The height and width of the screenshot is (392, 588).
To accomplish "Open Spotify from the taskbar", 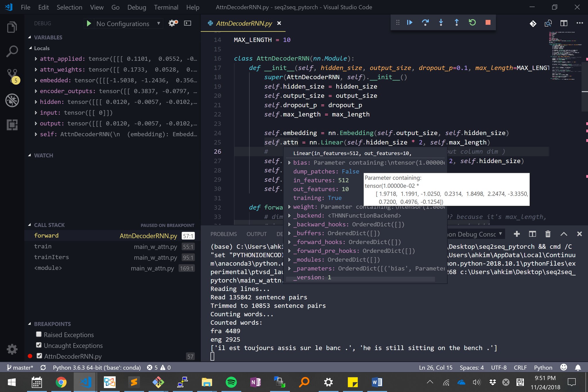I will [231, 382].
